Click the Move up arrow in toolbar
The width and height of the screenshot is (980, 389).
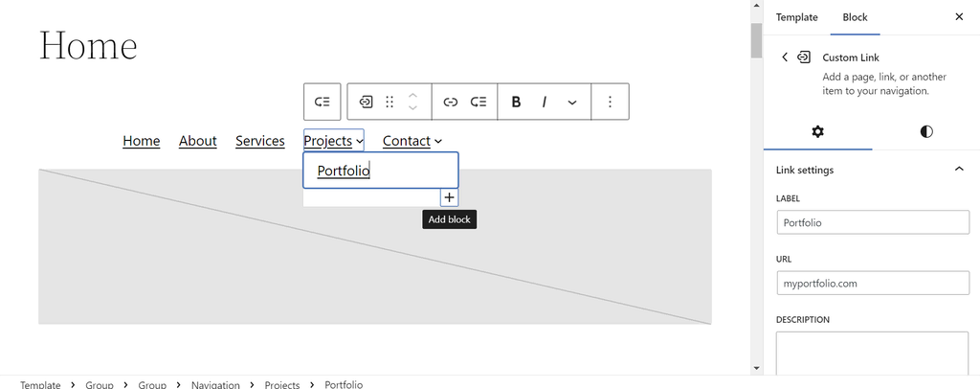click(412, 95)
